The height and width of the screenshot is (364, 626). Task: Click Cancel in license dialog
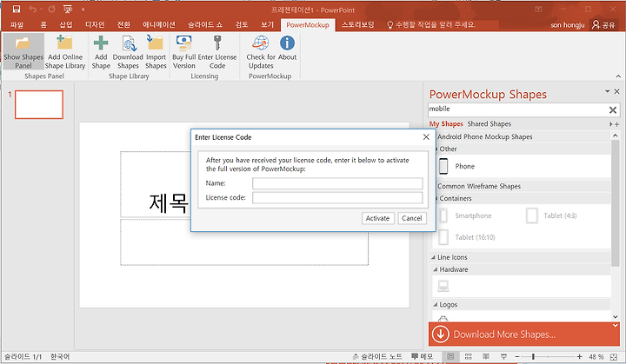click(x=411, y=218)
